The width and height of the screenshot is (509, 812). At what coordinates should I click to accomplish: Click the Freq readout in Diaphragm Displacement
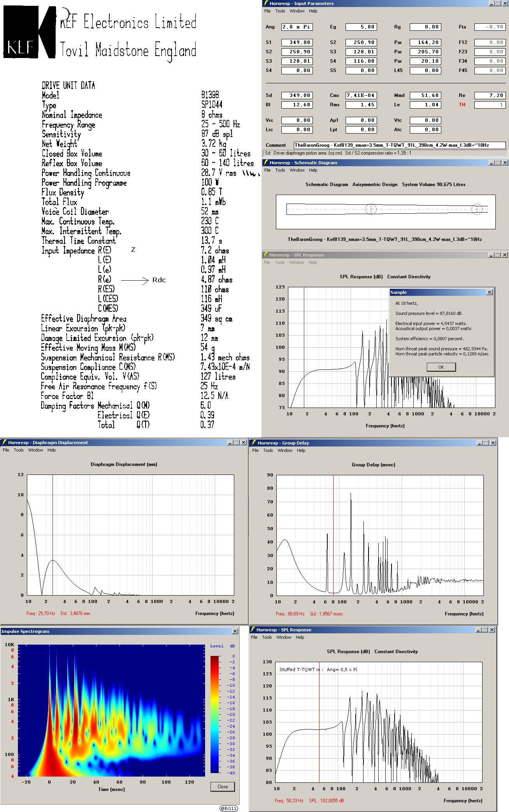click(x=41, y=613)
